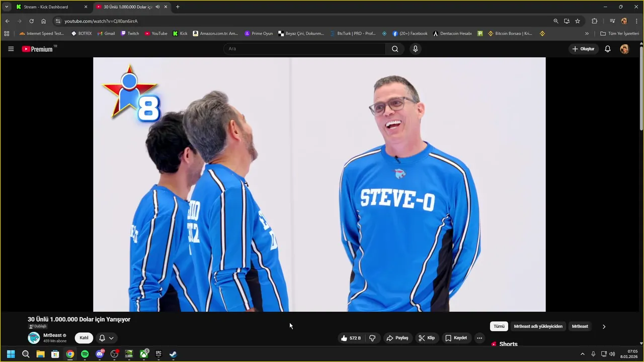The height and width of the screenshot is (362, 644).
Task: Like the MrBeast video
Action: tap(351, 338)
